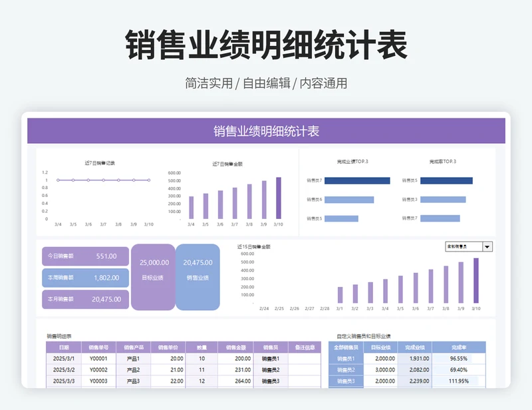Click the 数量 column header
This screenshot has width=532, height=410.
[x=202, y=347]
